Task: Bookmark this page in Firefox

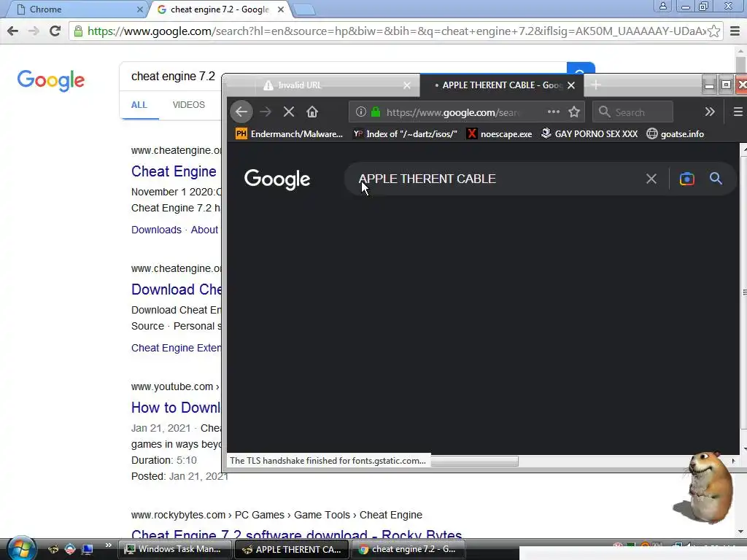Action: pos(574,112)
